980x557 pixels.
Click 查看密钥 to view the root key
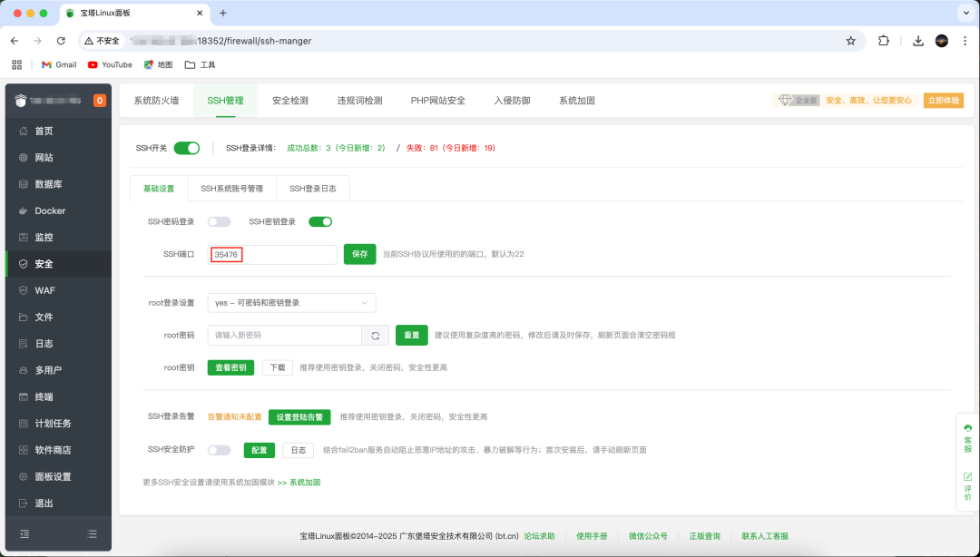[231, 367]
